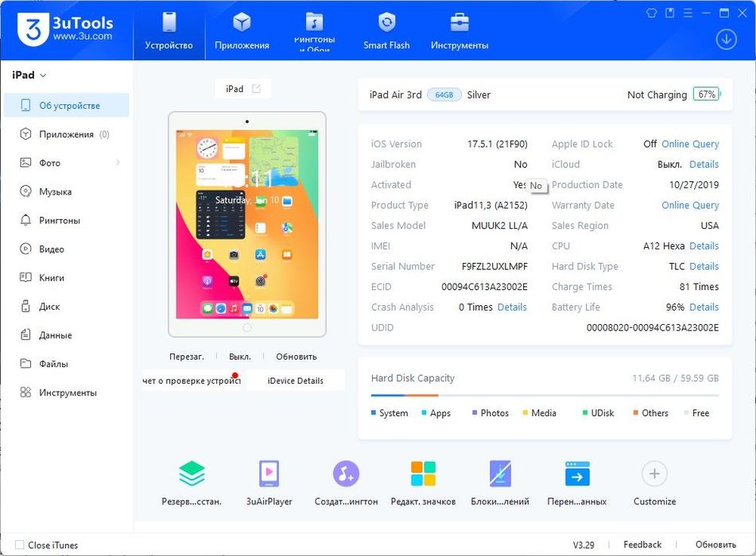Screen dimensions: 756x556
Task: Open the Рингтоны и Обои tab
Action: click(x=314, y=30)
